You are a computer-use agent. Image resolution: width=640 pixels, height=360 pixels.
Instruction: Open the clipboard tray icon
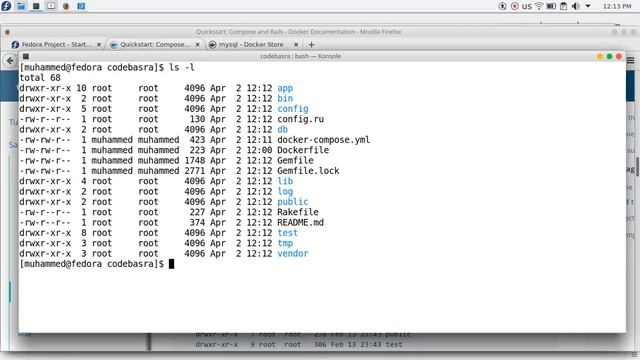point(564,6)
